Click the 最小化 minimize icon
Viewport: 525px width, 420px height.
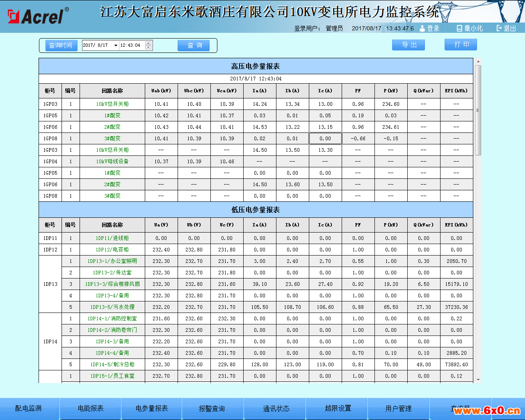click(459, 28)
